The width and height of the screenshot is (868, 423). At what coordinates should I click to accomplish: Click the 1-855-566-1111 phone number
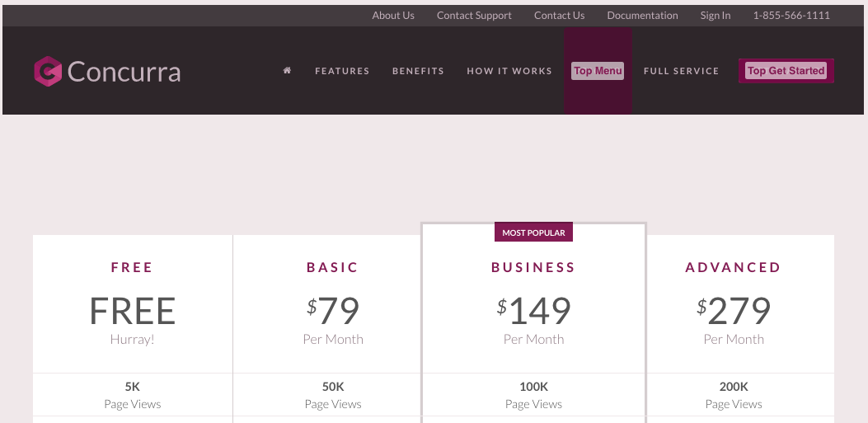pos(791,16)
